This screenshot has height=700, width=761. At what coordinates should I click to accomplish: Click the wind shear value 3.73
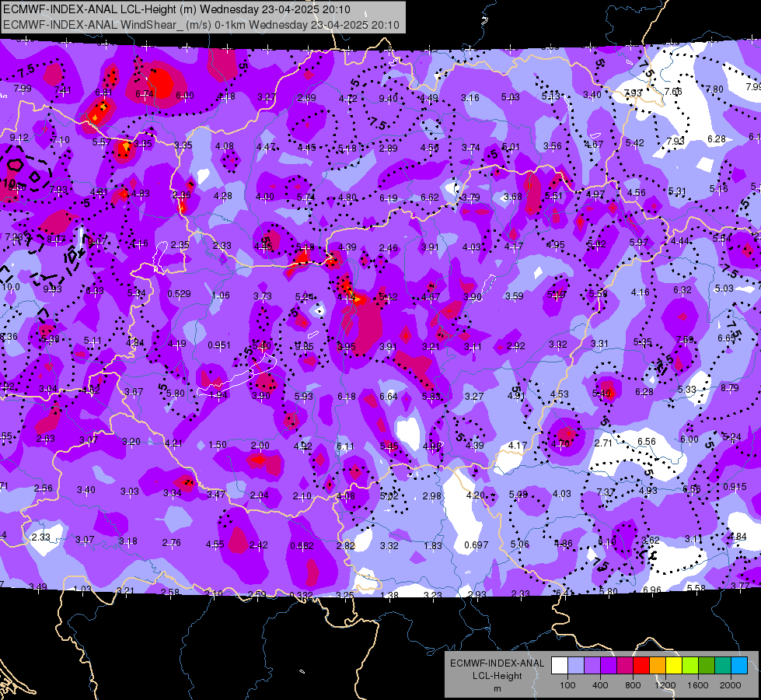pos(263,296)
